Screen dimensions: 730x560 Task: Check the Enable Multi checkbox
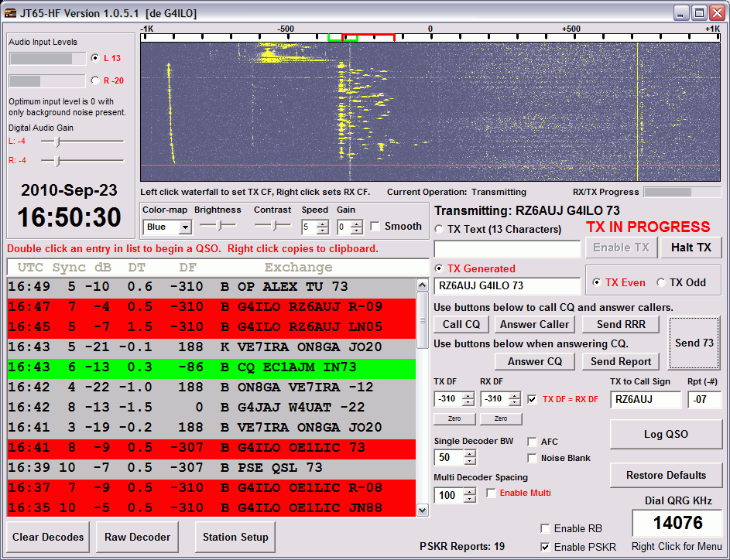[491, 493]
